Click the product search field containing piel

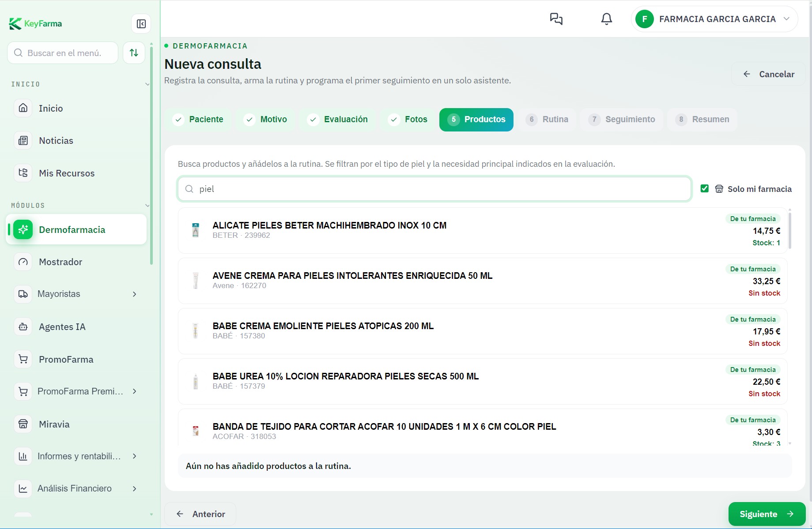coord(434,189)
